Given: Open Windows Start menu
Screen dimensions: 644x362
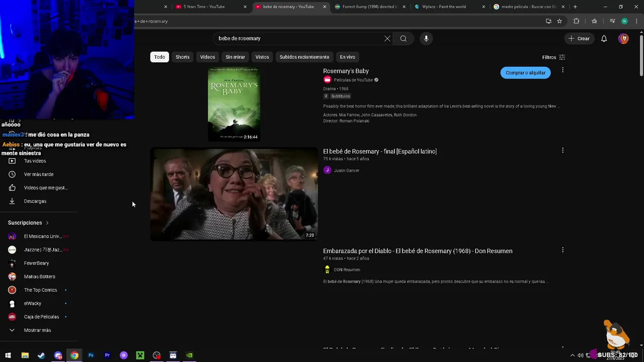Looking at the screenshot, I should tap(8, 355).
